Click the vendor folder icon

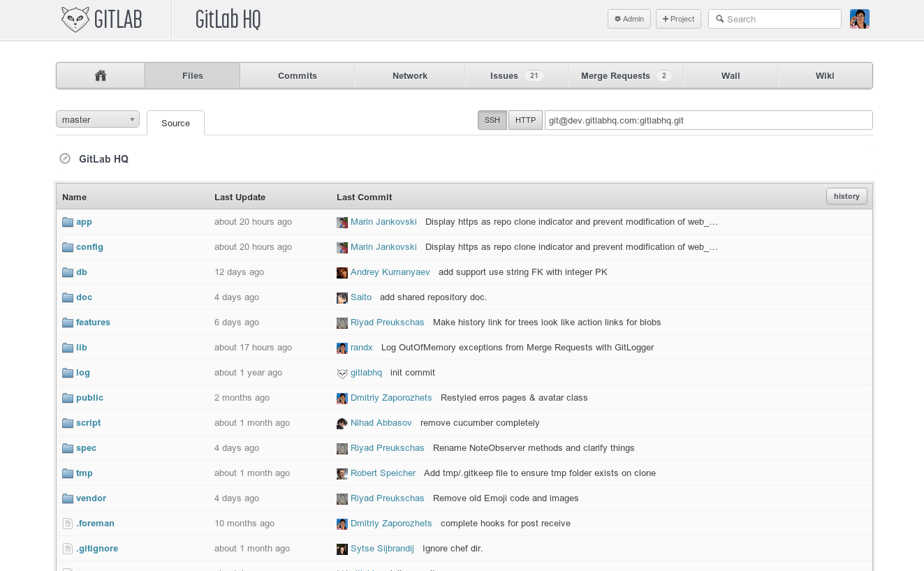coord(68,498)
